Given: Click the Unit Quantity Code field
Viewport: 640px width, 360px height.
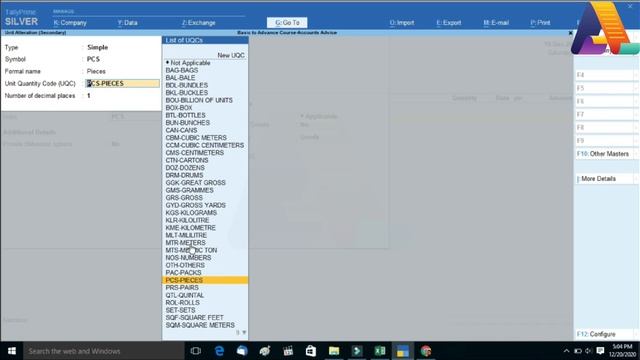Looking at the screenshot, I should pos(122,83).
